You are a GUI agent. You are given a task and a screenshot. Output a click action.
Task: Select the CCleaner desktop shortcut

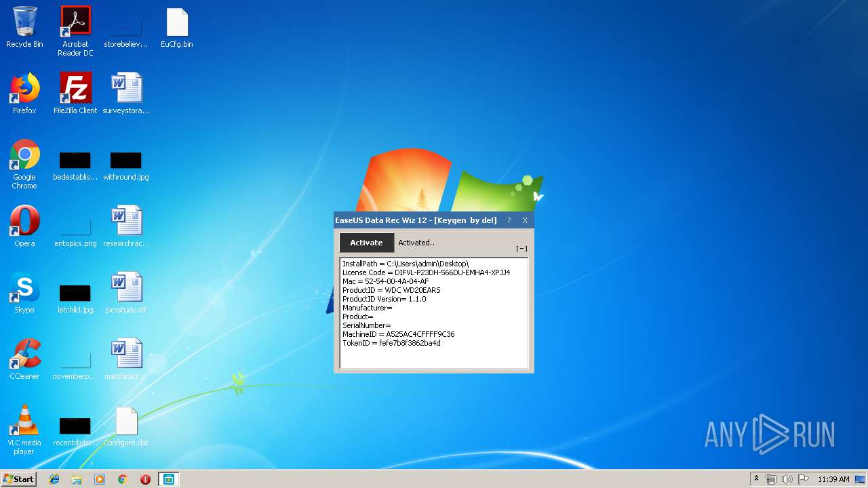tap(24, 360)
